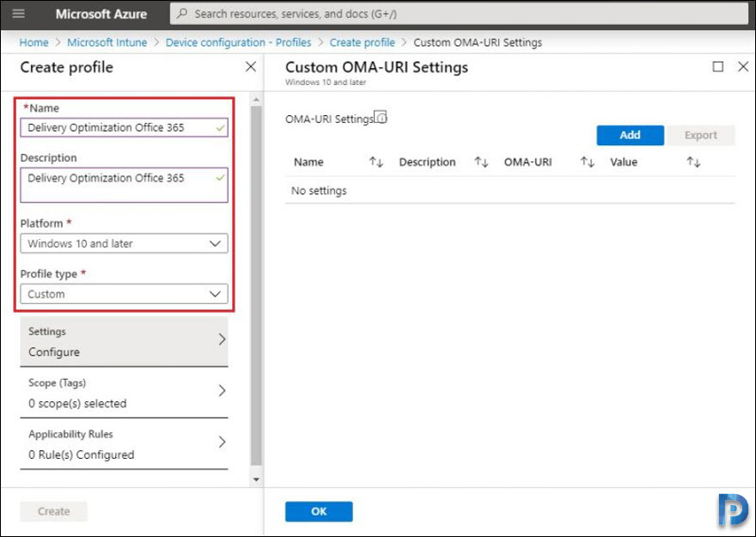Sort by the Description column arrows

[481, 162]
